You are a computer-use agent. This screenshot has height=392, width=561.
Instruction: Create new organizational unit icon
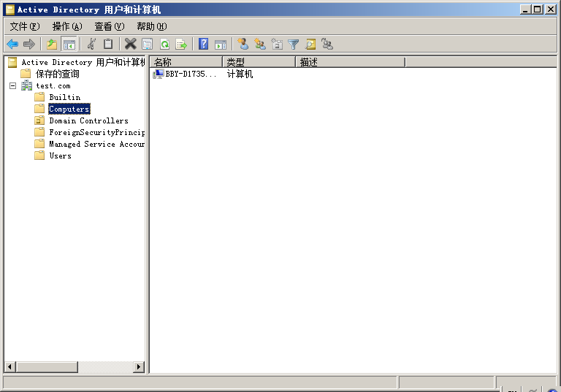[277, 44]
